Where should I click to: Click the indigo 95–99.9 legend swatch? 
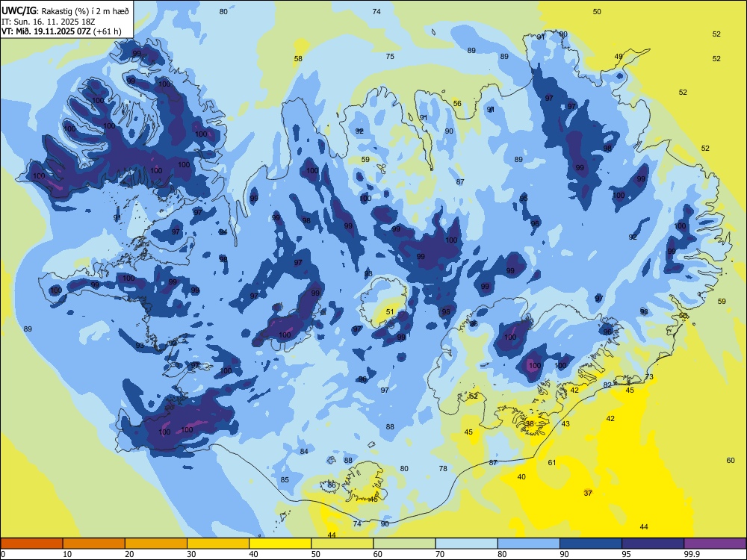[x=653, y=544]
